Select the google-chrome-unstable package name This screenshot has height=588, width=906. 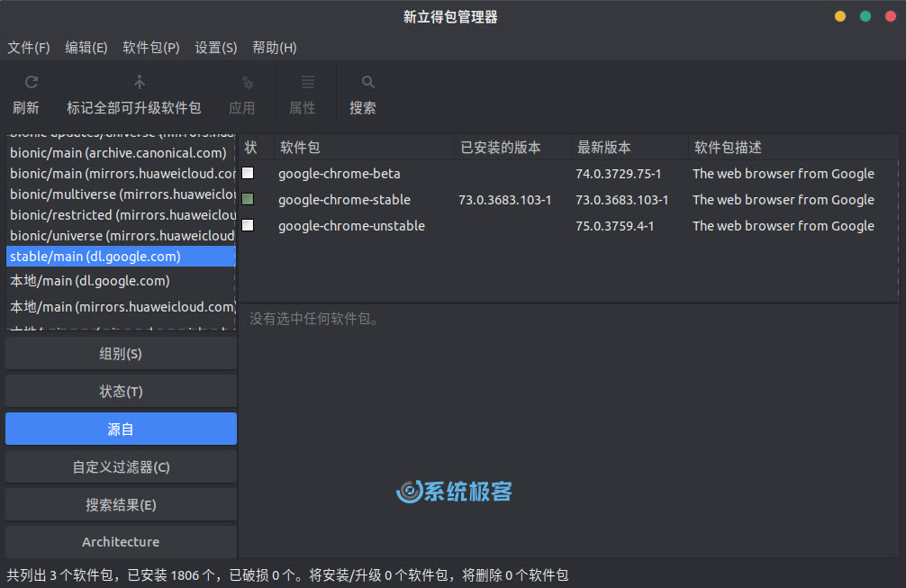click(351, 225)
